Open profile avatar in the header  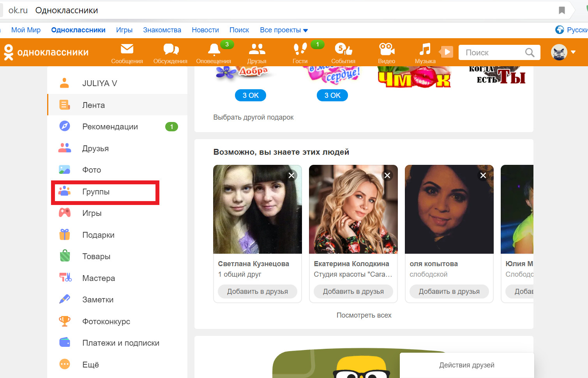pyautogui.click(x=559, y=52)
